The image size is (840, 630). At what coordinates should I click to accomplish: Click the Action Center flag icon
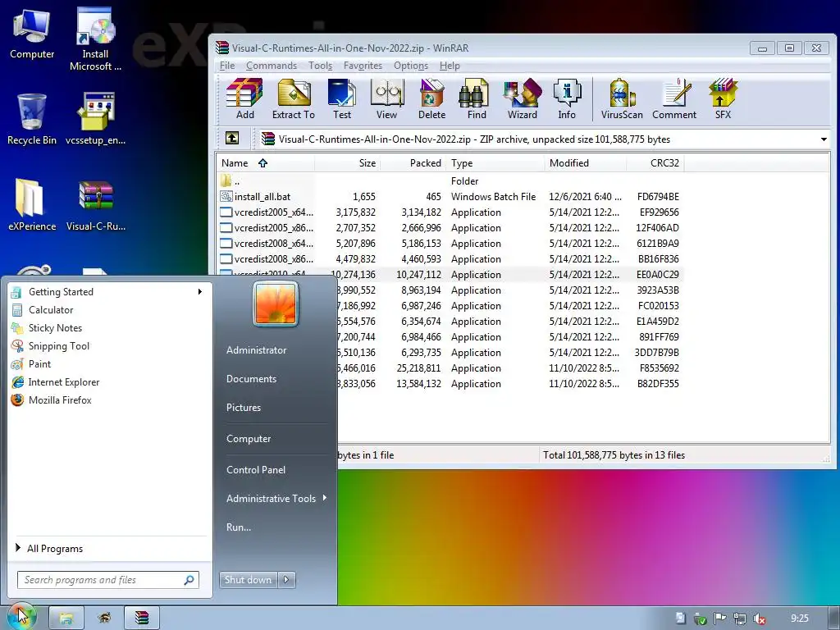(x=720, y=619)
